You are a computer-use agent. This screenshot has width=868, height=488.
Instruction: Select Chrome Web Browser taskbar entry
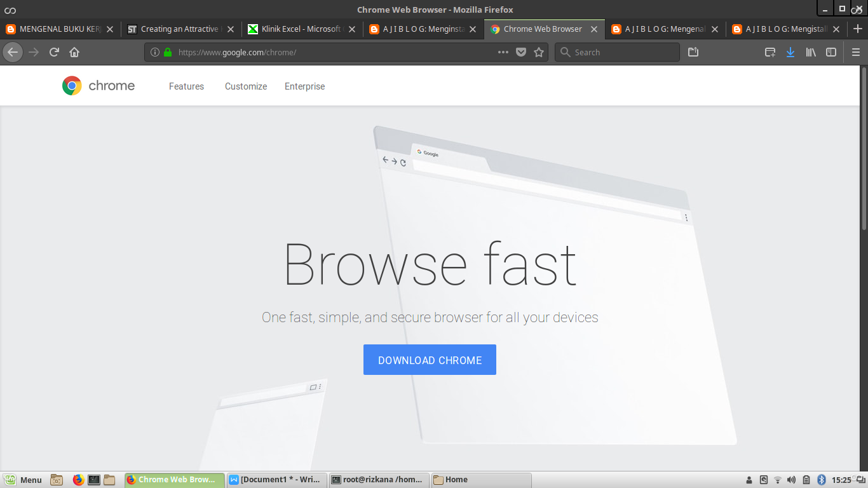click(x=175, y=480)
